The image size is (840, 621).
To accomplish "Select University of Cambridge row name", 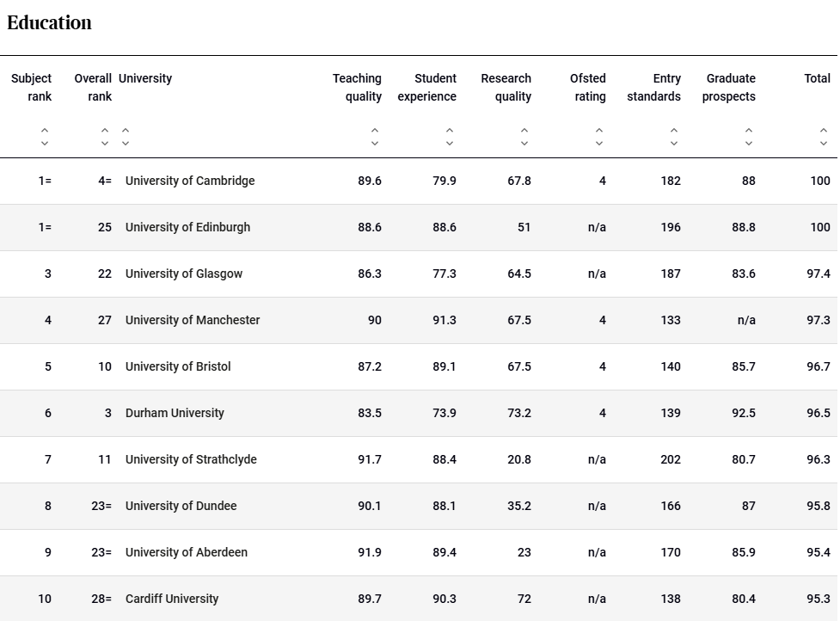I will pos(190,181).
